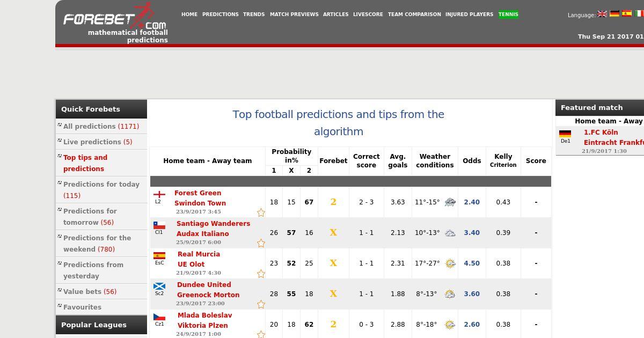The image size is (644, 338).
Task: Click the Scotland flag Sc2 league icon
Action: click(x=159, y=286)
